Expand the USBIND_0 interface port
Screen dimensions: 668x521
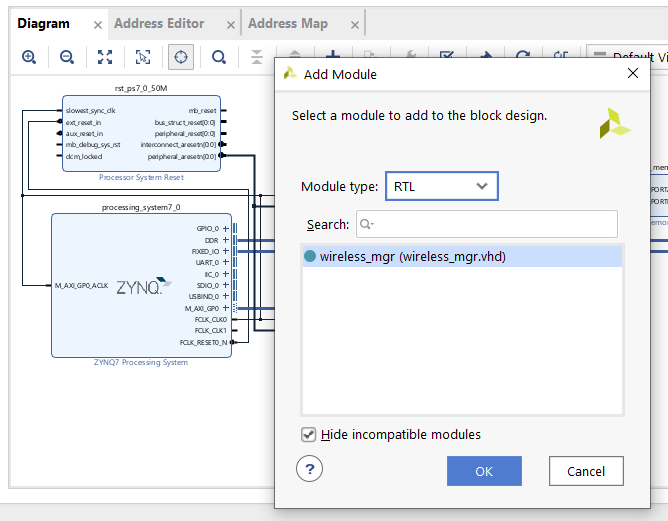(x=226, y=296)
